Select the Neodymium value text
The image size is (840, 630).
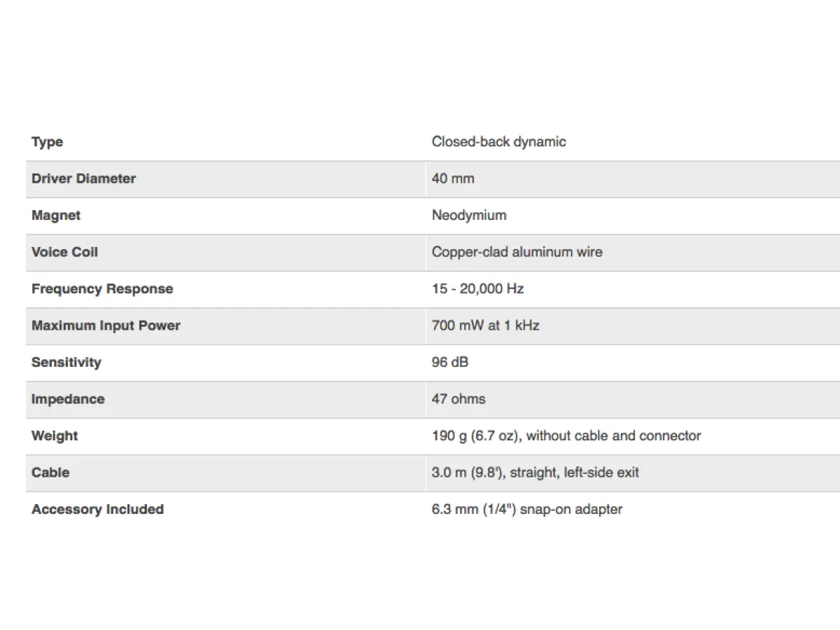469,216
